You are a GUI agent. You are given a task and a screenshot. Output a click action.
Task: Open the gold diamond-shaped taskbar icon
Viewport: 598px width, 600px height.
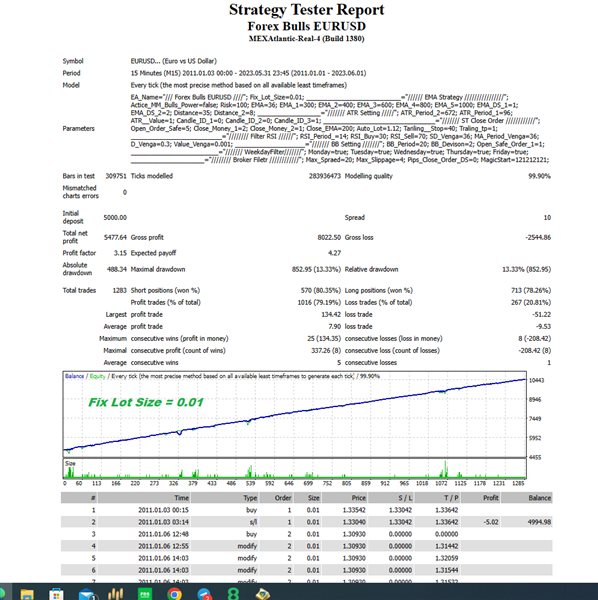pos(263,594)
